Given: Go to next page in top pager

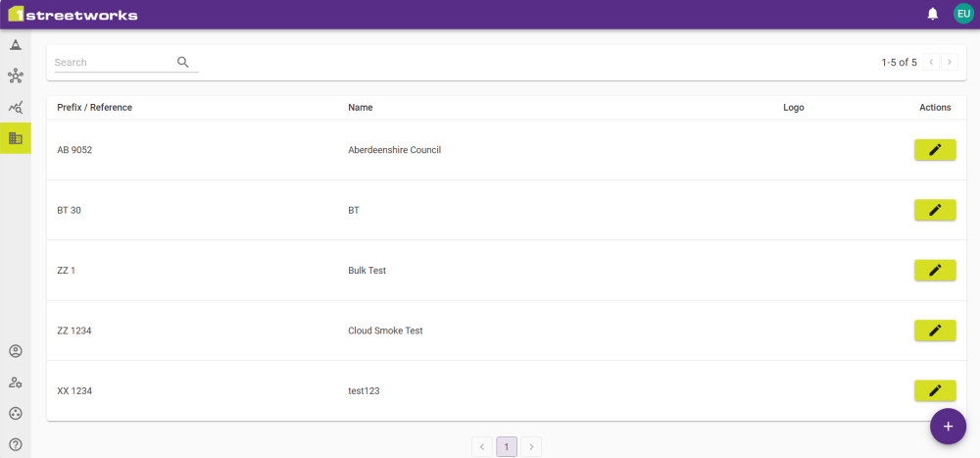Looking at the screenshot, I should (x=950, y=62).
